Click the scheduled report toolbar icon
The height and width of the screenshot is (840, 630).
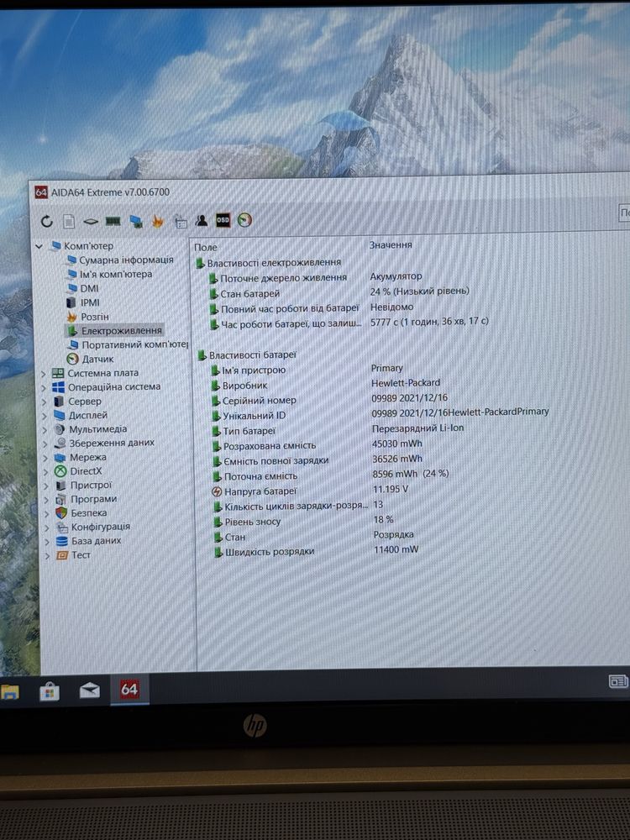(181, 221)
